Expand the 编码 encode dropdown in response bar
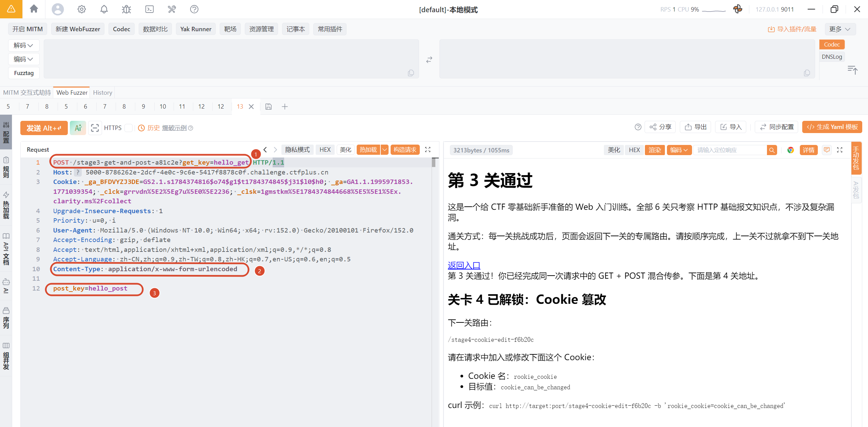Screen dimensions: 868x427 pyautogui.click(x=679, y=150)
